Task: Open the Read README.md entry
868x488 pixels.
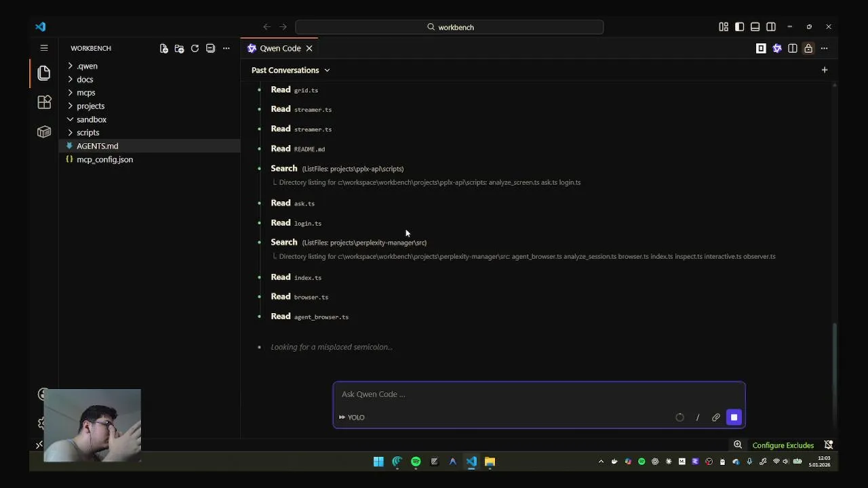Action: click(298, 148)
